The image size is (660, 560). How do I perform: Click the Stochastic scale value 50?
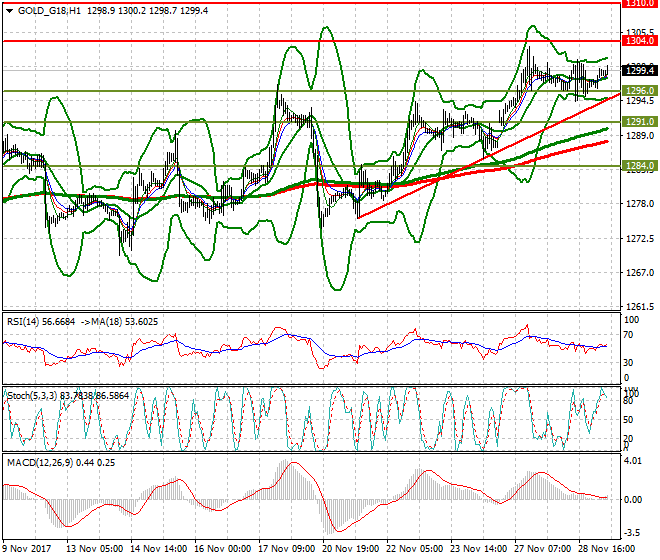pyautogui.click(x=628, y=420)
